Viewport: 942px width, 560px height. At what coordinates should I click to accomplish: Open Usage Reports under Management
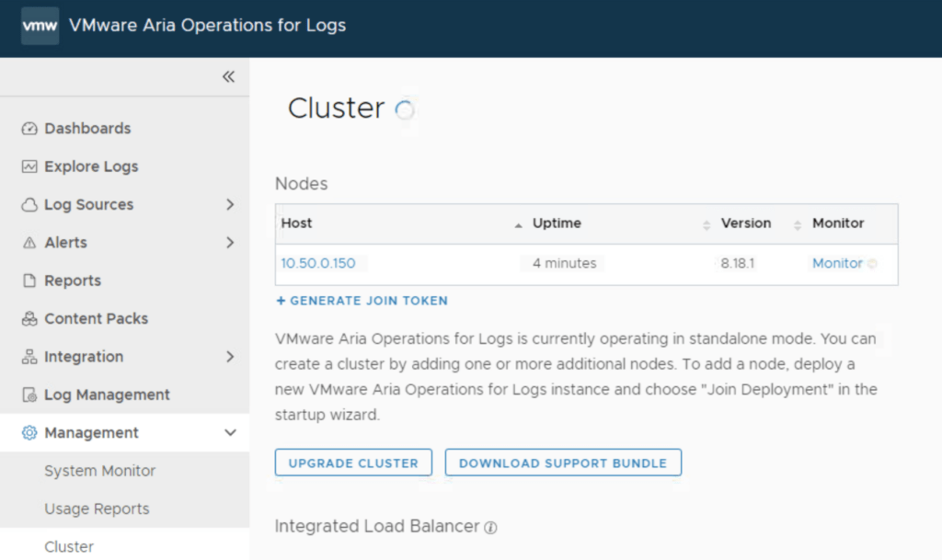pyautogui.click(x=97, y=509)
